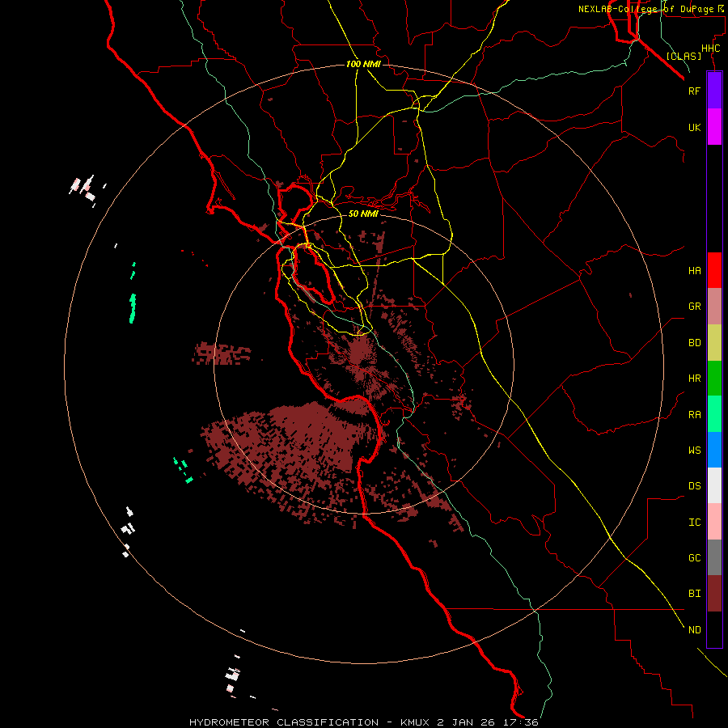Click the HHC product code text
The image size is (728, 728).
coord(710,49)
